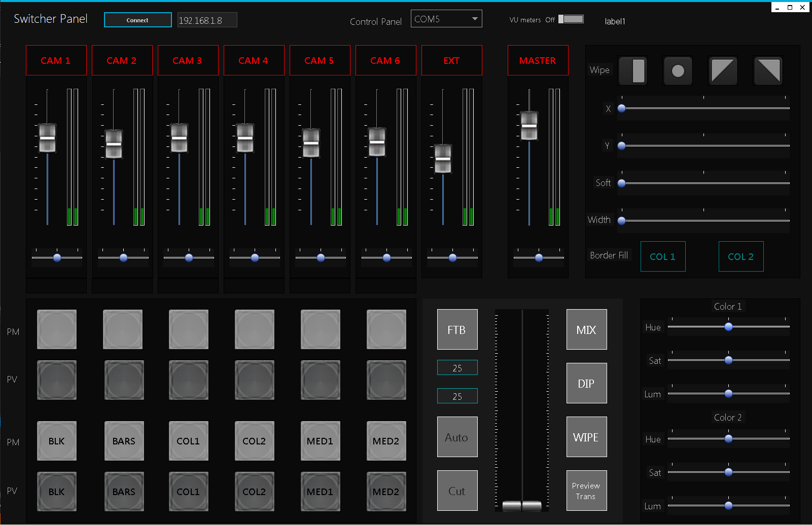
Task: Select MED1 on the PV row
Action: click(x=321, y=492)
